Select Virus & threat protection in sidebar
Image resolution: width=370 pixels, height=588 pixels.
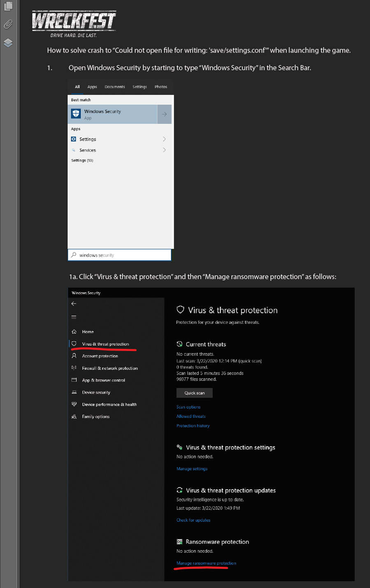pos(105,344)
